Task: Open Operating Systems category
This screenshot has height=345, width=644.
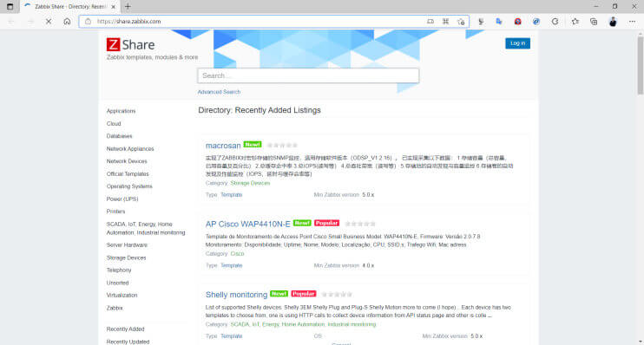Action: point(129,186)
